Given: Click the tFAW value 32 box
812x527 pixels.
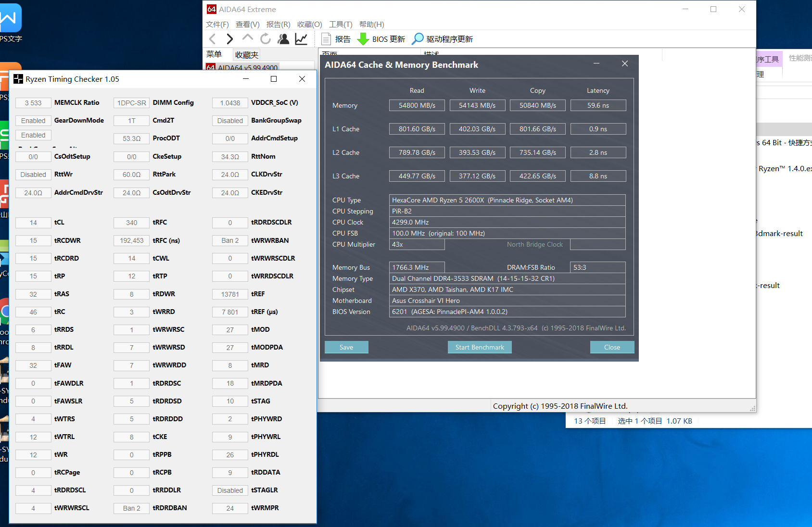Looking at the screenshot, I should pos(33,365).
